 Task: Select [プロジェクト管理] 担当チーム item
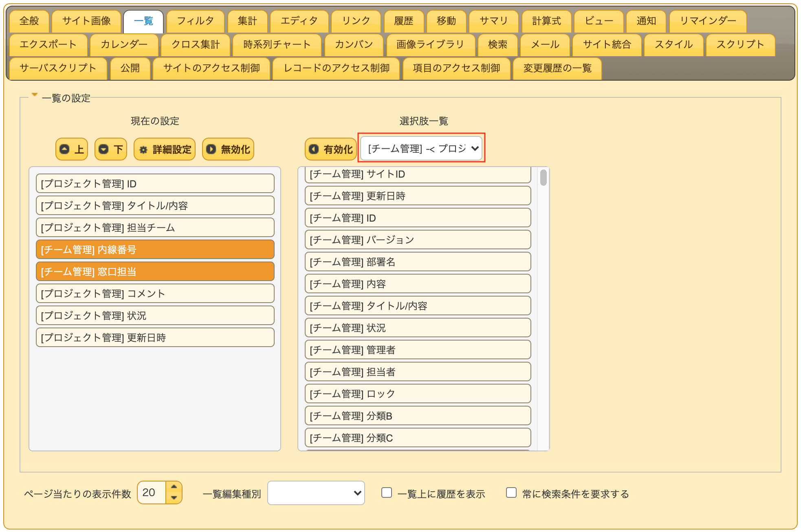tap(155, 228)
